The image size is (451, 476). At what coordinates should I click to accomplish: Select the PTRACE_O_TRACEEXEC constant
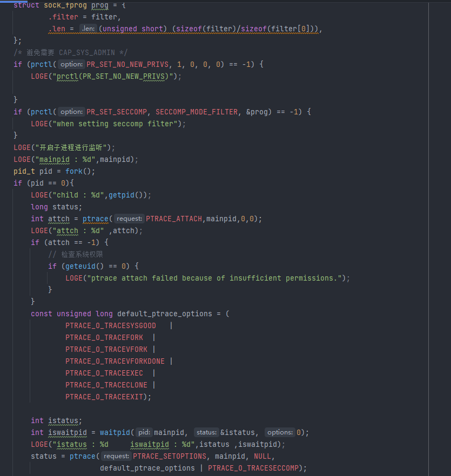click(x=104, y=373)
